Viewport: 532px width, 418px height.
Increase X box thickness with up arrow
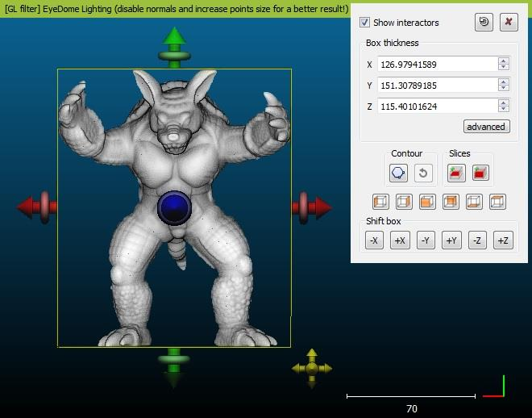coord(504,61)
